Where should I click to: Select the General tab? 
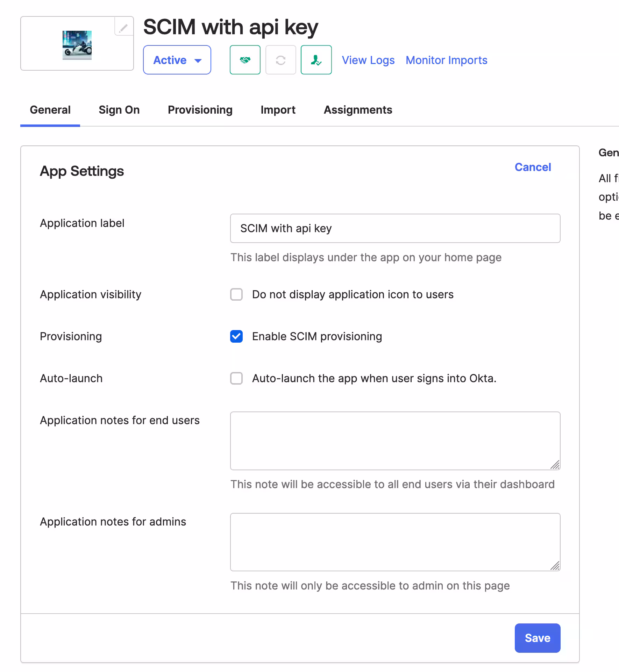(x=50, y=109)
